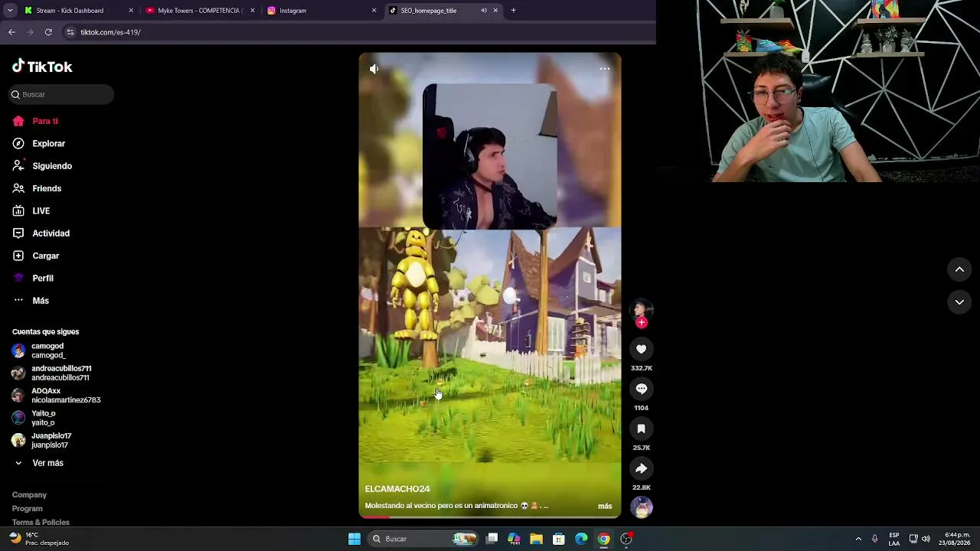Seek on the video progress bar
The height and width of the screenshot is (551, 980).
[x=490, y=517]
